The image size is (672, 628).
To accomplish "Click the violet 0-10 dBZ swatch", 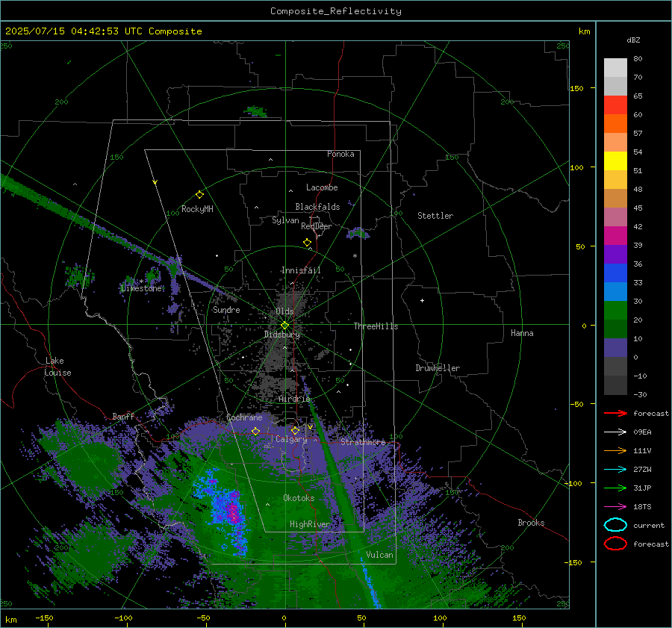I will click(x=615, y=348).
